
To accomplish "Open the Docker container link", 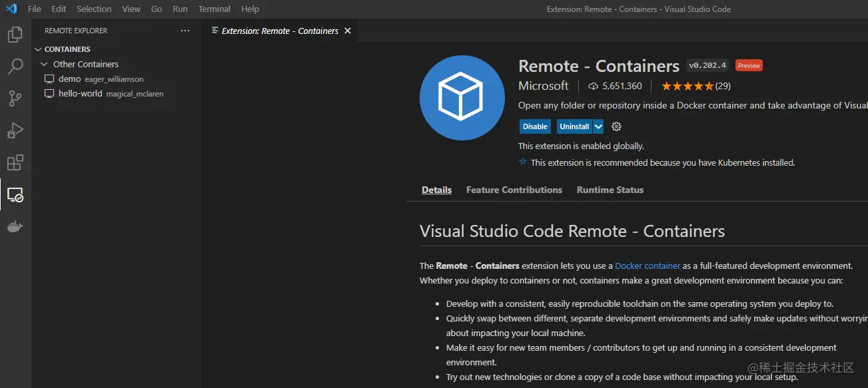I will coord(648,266).
